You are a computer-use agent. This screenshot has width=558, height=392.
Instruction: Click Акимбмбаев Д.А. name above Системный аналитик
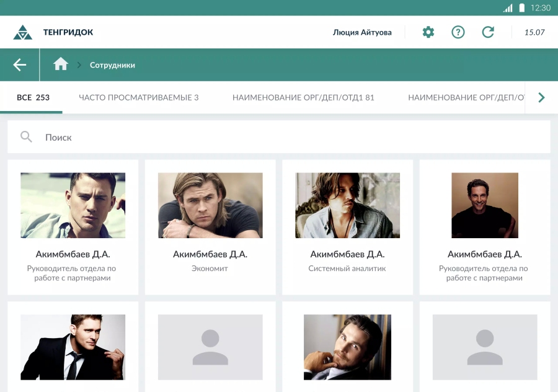[347, 254]
